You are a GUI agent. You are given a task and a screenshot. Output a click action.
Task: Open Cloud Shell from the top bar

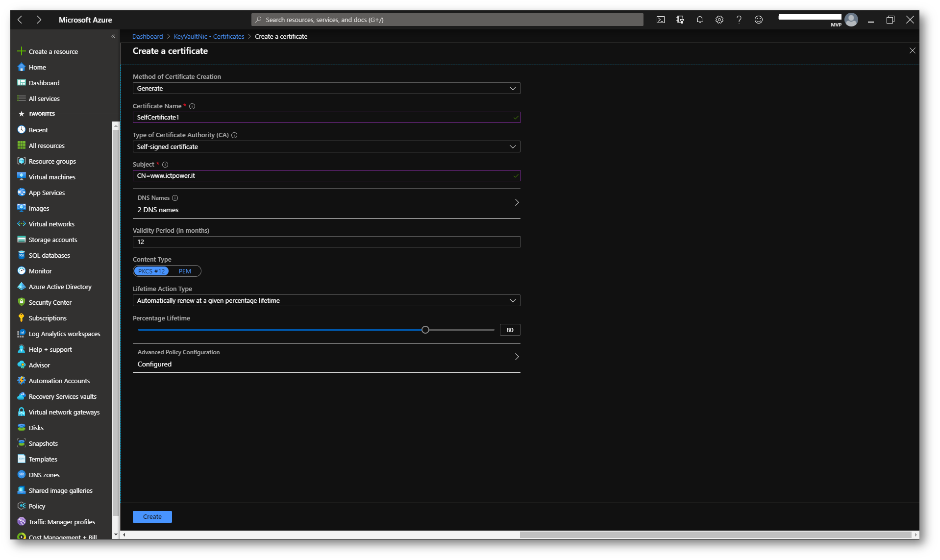[x=661, y=20]
